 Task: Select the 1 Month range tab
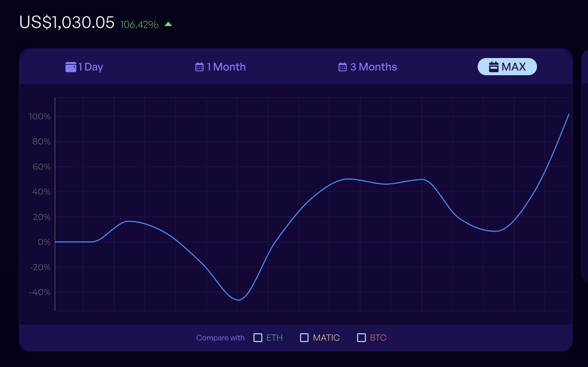pos(220,67)
